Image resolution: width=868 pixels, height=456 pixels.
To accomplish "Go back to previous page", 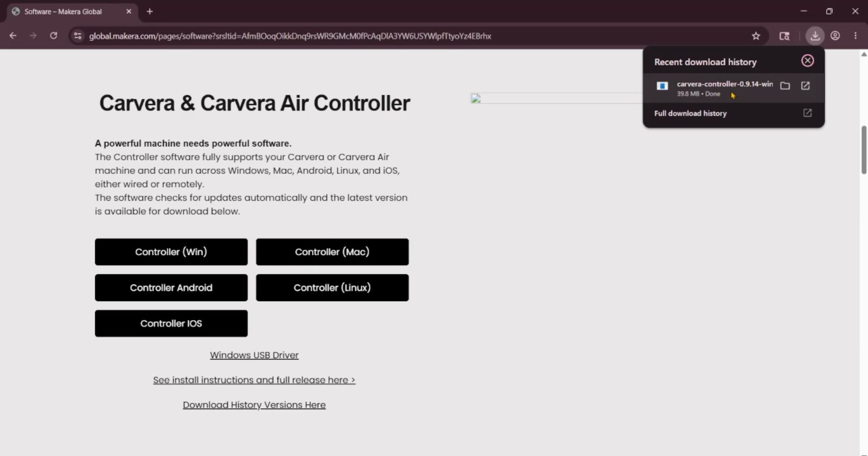I will [x=13, y=36].
